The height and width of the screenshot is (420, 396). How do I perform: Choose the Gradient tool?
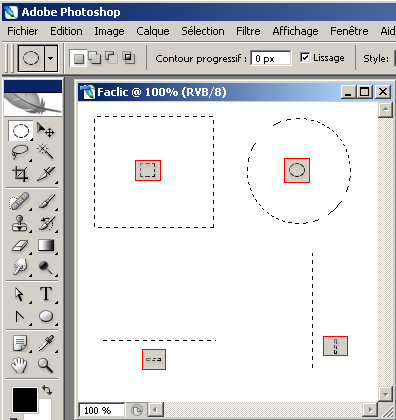click(x=46, y=245)
